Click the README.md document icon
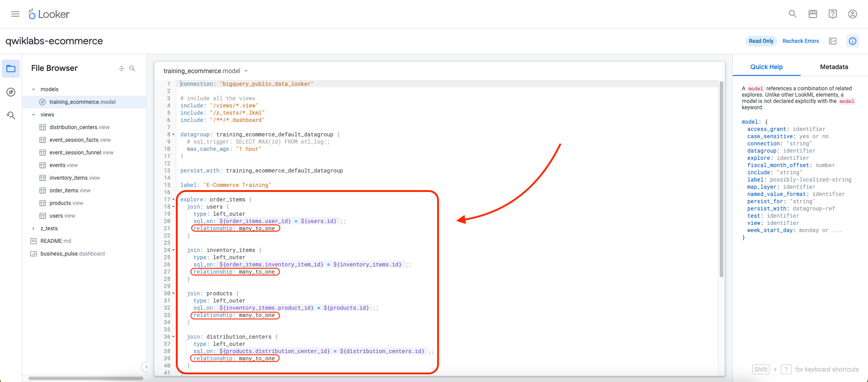The height and width of the screenshot is (382, 868). coord(33,241)
